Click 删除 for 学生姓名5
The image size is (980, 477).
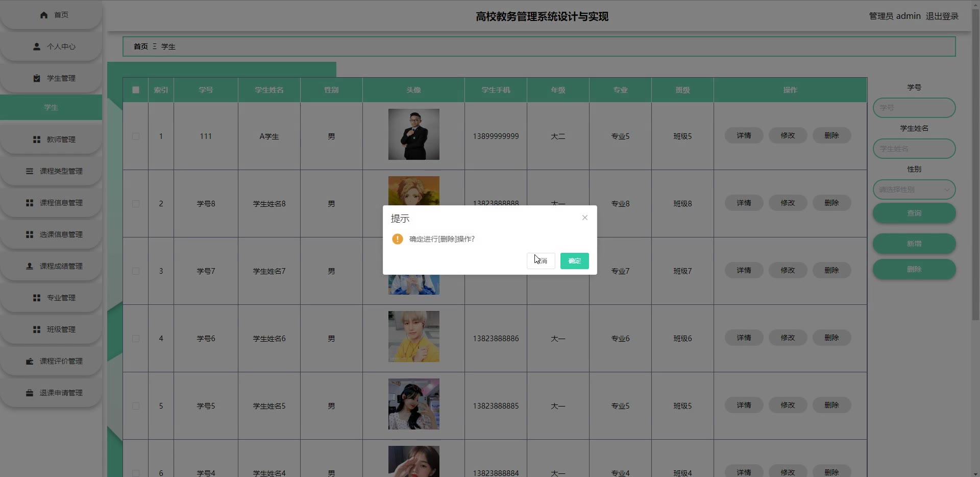(x=832, y=405)
